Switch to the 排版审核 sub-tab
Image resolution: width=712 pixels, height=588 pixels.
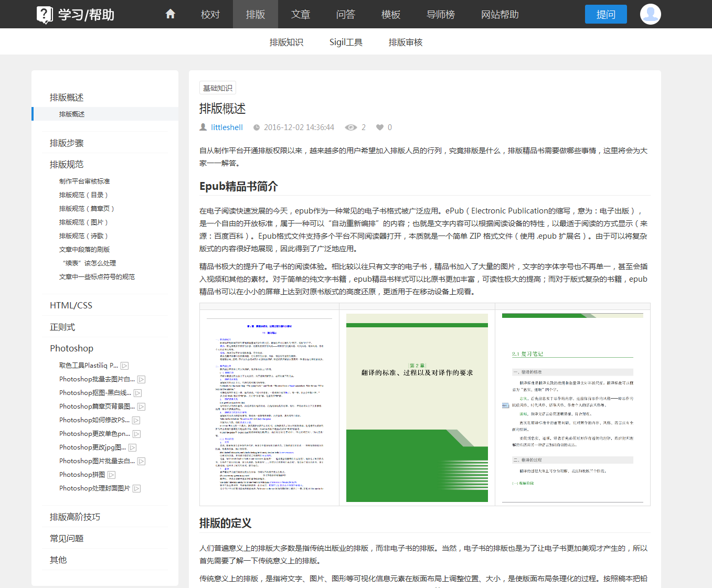coord(406,42)
